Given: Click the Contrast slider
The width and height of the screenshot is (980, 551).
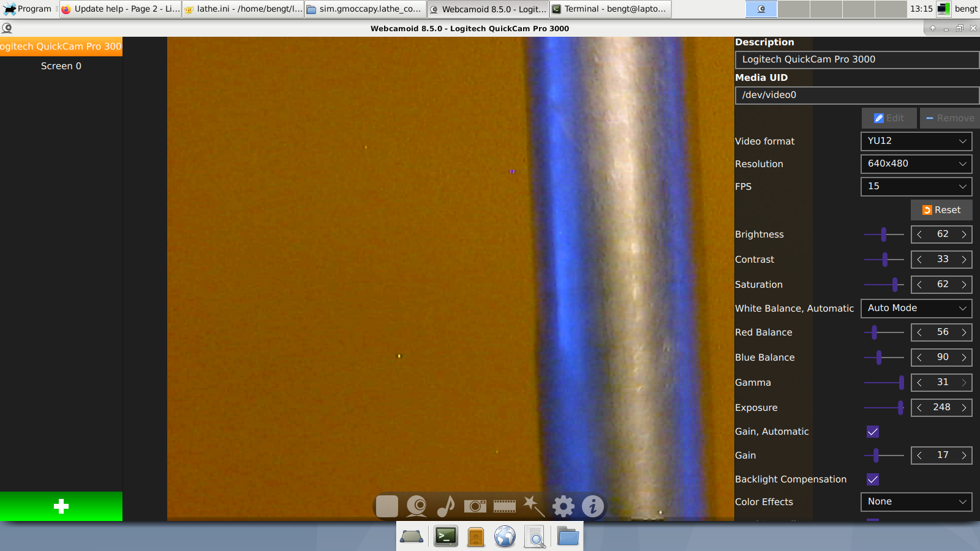Looking at the screenshot, I should [884, 260].
